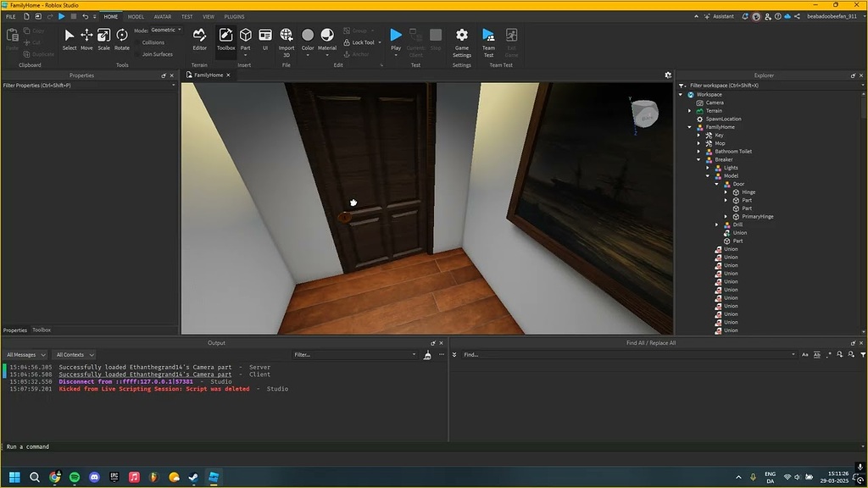Switch to the MODEL ribbon tab

(x=136, y=16)
